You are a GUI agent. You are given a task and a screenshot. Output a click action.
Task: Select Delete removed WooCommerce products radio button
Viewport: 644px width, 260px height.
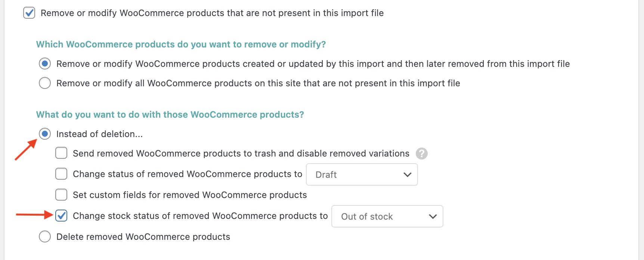point(45,236)
